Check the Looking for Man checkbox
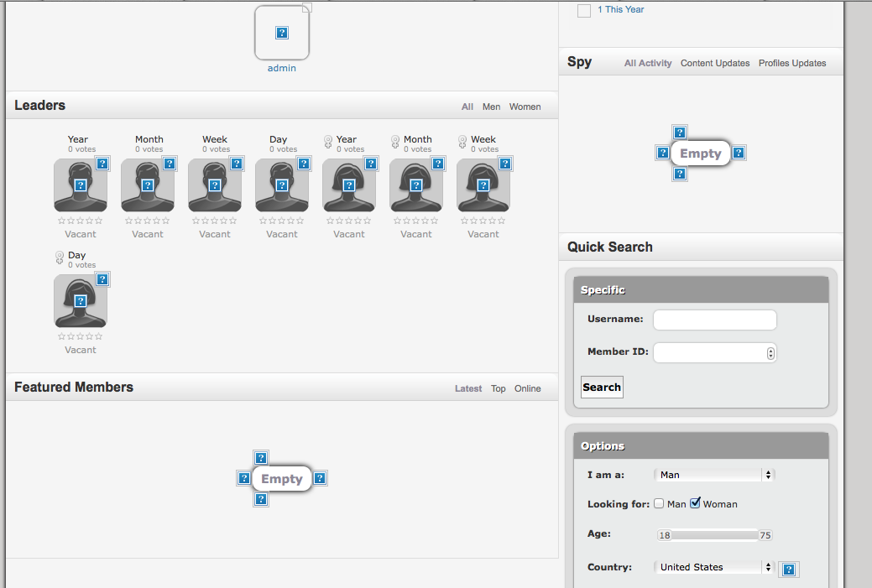 point(659,504)
